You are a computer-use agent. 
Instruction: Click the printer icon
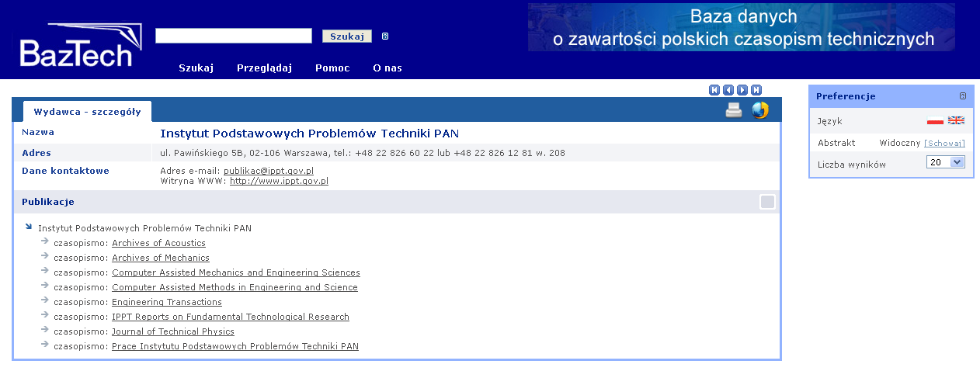click(734, 110)
